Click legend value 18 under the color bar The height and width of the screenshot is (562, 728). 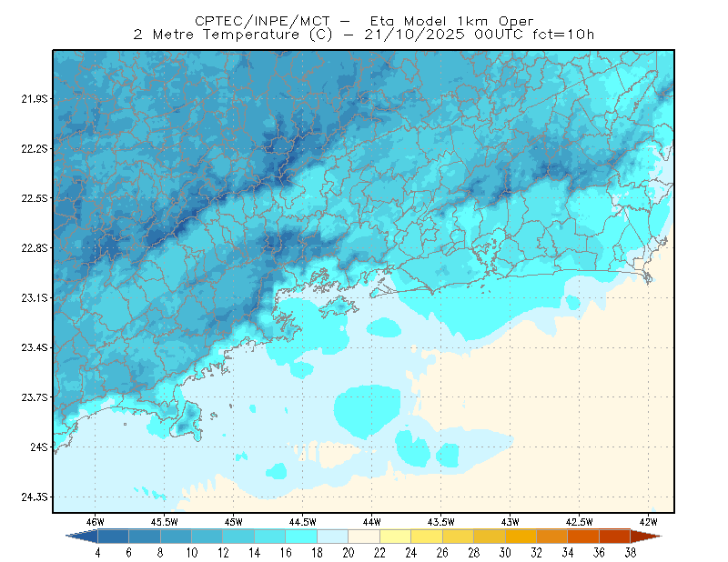click(317, 553)
